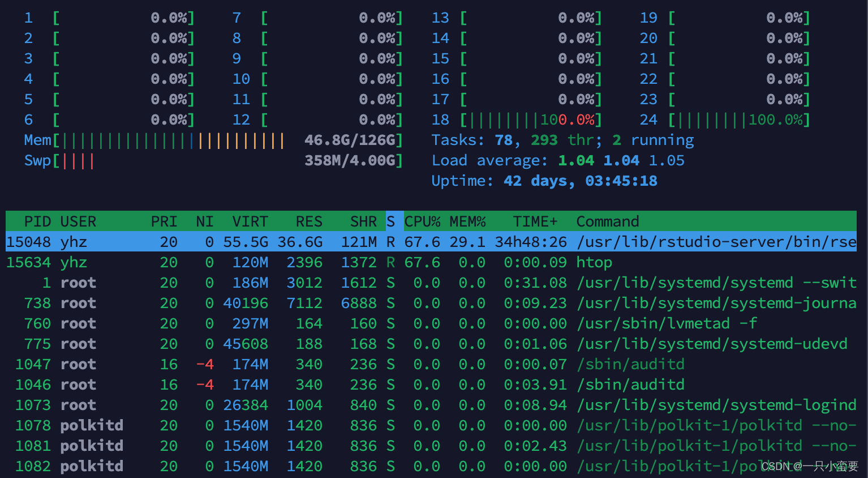
Task: Click the CPU 16 meter
Action: pyautogui.click(x=517, y=79)
